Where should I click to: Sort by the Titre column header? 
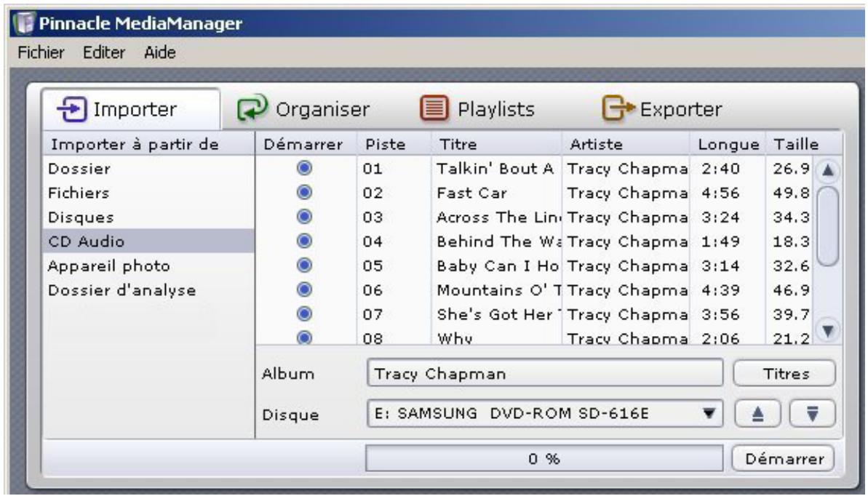pos(496,144)
